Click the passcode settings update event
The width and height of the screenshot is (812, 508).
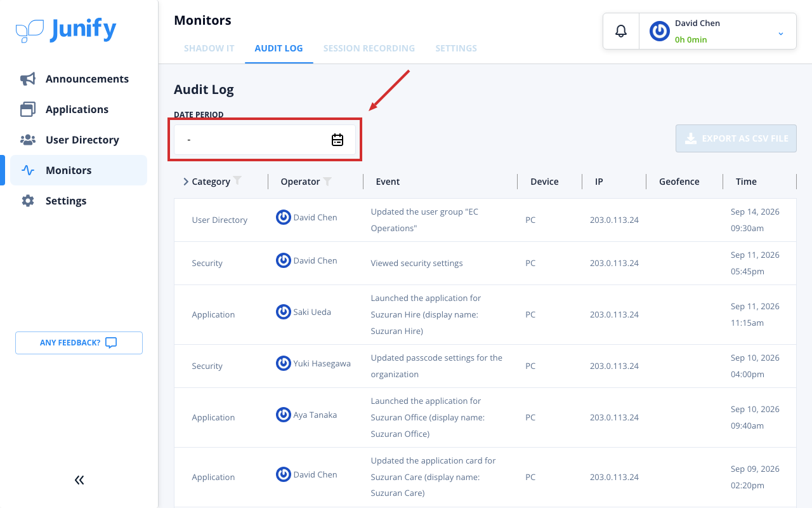(x=436, y=366)
